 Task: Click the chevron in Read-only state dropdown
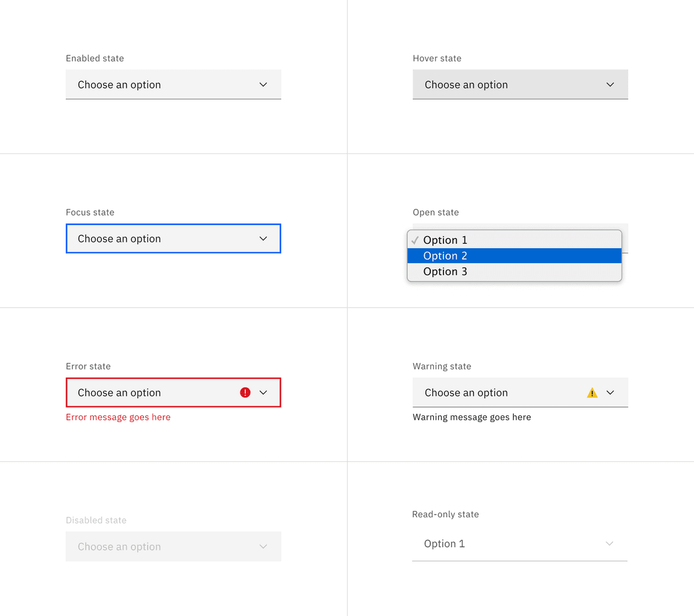click(x=610, y=544)
